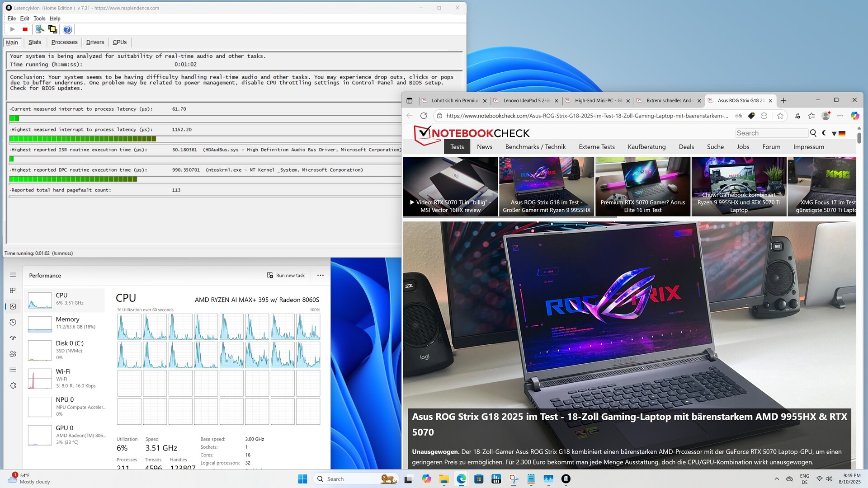Screen dimensions: 868x488
Task: Click the LatencyMon help question mark icon
Action: pyautogui.click(x=67, y=29)
